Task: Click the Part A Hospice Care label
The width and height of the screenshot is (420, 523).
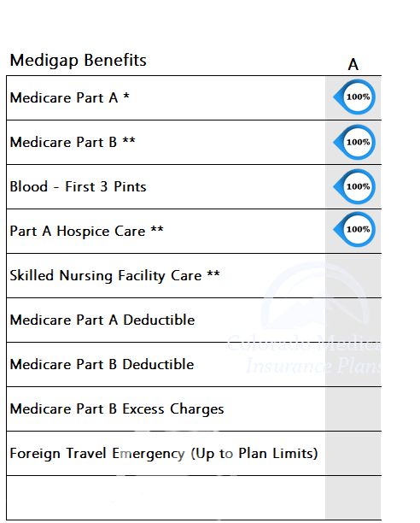Action: [86, 231]
